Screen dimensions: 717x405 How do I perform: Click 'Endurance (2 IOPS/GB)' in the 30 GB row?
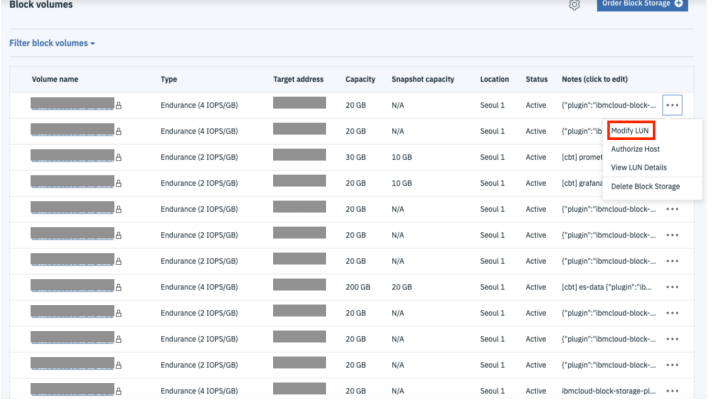pyautogui.click(x=199, y=157)
